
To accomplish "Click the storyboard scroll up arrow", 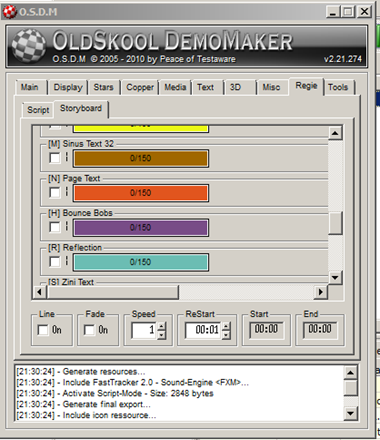I will coord(335,133).
